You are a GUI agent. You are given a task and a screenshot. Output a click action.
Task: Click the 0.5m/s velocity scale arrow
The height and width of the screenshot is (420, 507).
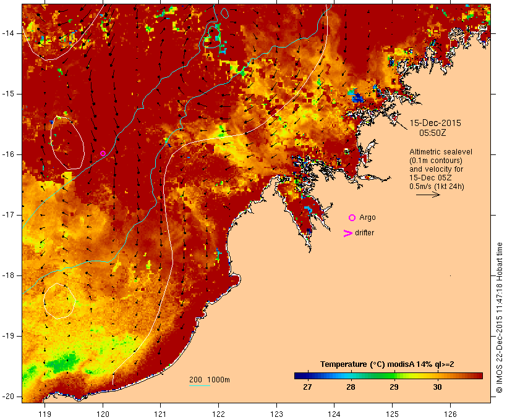[428, 195]
